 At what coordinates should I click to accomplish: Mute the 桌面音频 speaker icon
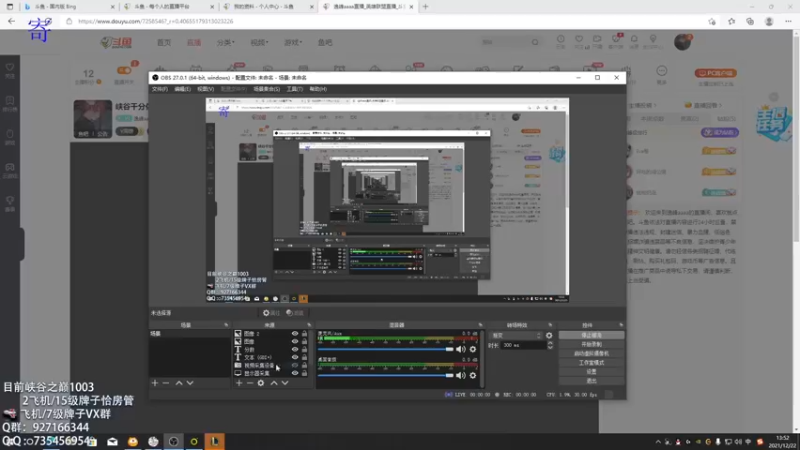461,376
